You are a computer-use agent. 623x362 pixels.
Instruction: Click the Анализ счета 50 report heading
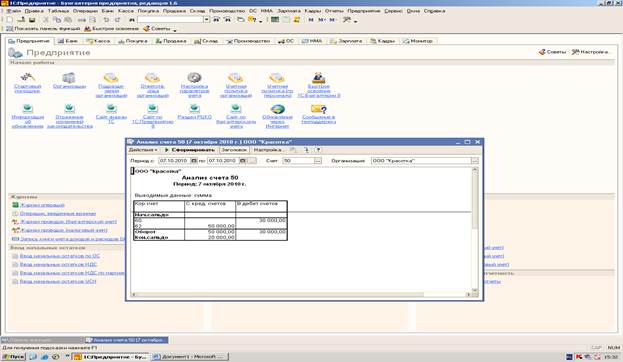pyautogui.click(x=210, y=178)
